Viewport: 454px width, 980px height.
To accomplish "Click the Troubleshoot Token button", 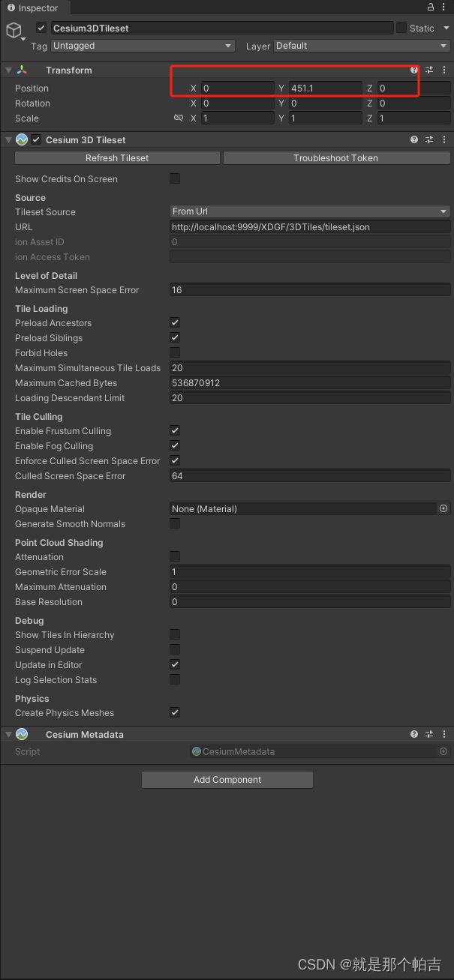I will pos(336,158).
